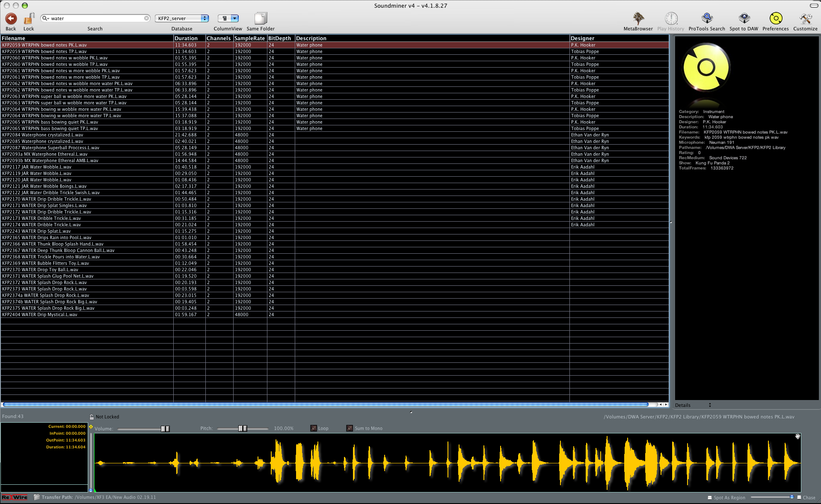The image size is (821, 504).
Task: Click the Back arrow icon
Action: (x=11, y=18)
